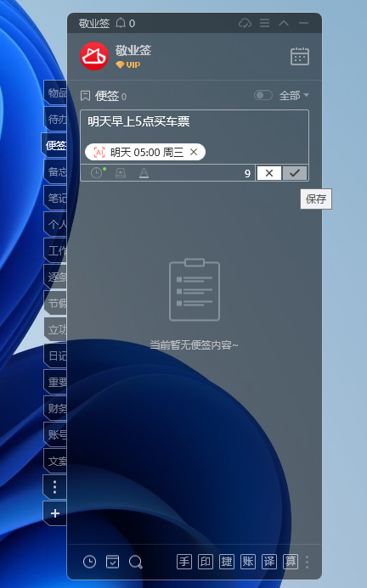This screenshot has height=588, width=367.
Task: Minimize the 敬业签 window
Action: (303, 23)
